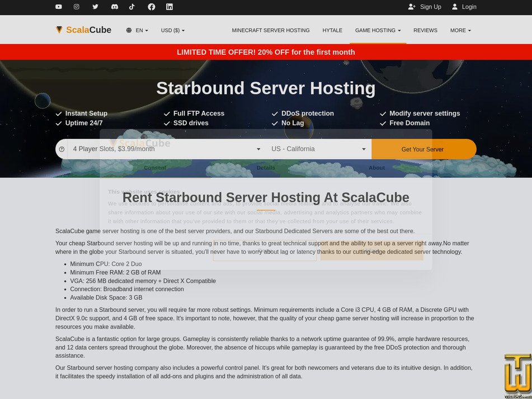The width and height of the screenshot is (532, 399).
Task: Go to the REVIEWS section
Action: (425, 30)
